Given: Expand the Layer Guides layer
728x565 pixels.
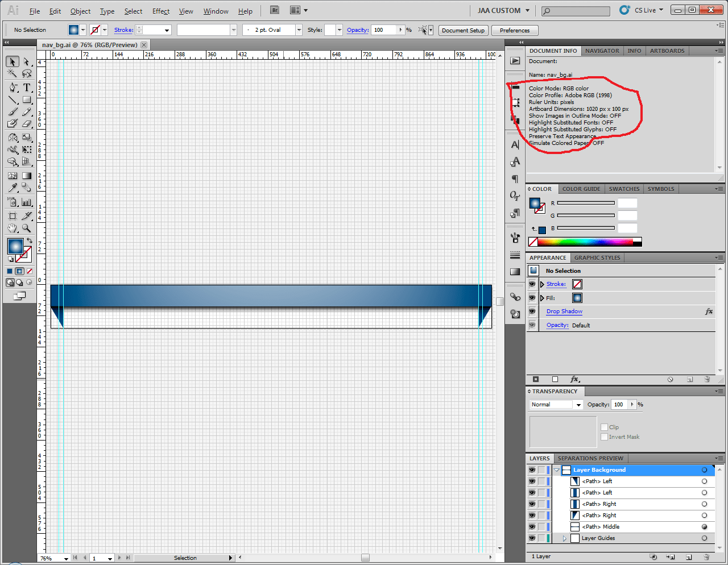Looking at the screenshot, I should (x=564, y=538).
